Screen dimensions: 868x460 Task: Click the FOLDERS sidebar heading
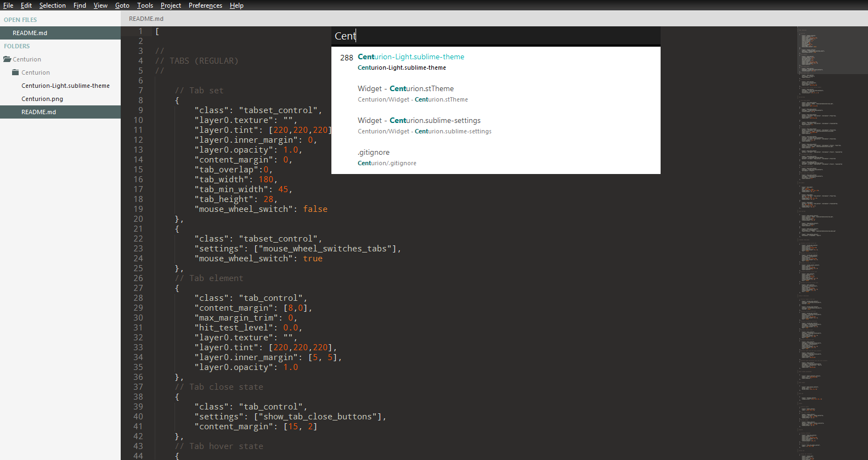pos(17,46)
